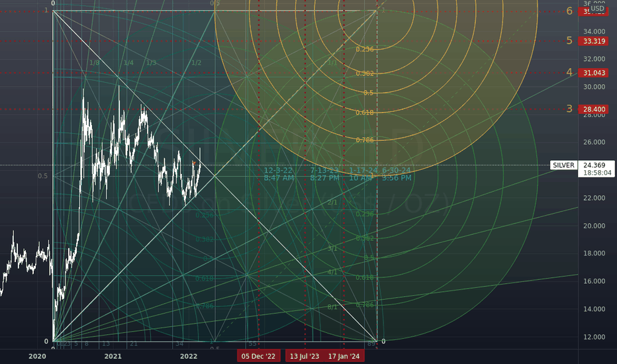Click the 26.000 price scale label
The height and width of the screenshot is (364, 617).
coord(594,142)
